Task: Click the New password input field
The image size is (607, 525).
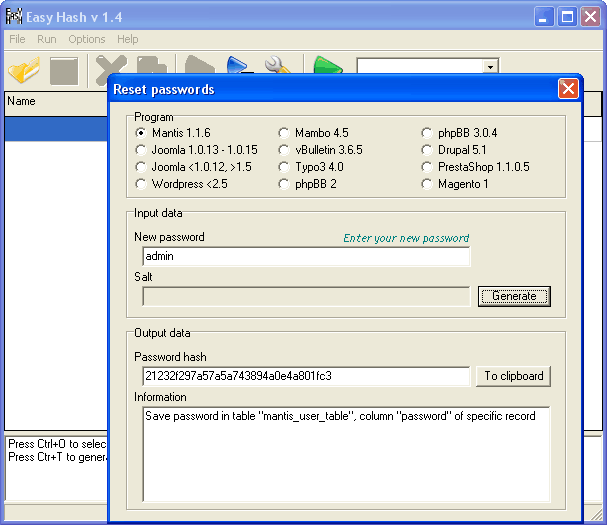Action: (306, 256)
